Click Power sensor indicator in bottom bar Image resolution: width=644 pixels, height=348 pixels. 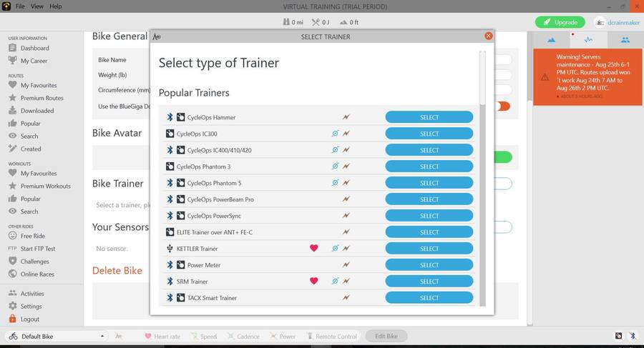[x=283, y=336]
